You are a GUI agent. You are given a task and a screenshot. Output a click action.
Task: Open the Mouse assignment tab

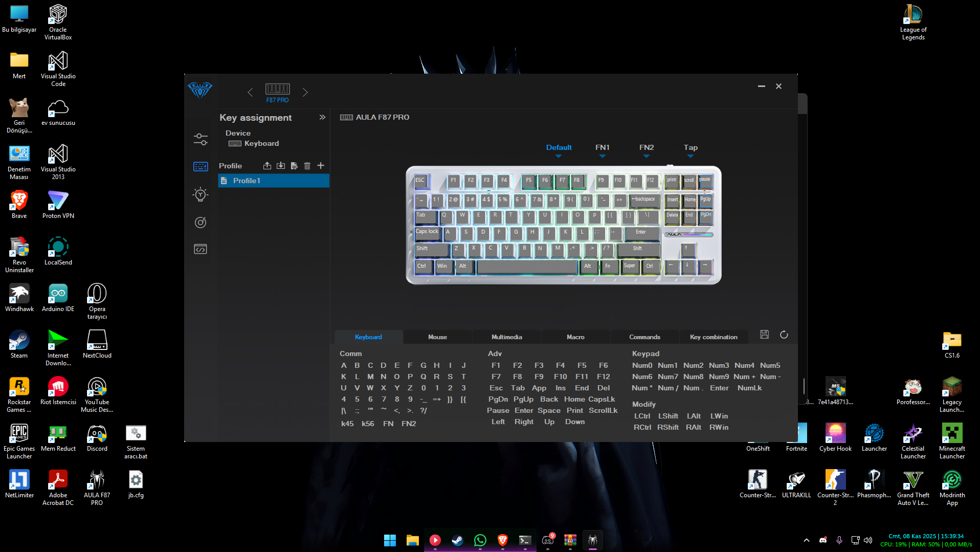pos(437,337)
